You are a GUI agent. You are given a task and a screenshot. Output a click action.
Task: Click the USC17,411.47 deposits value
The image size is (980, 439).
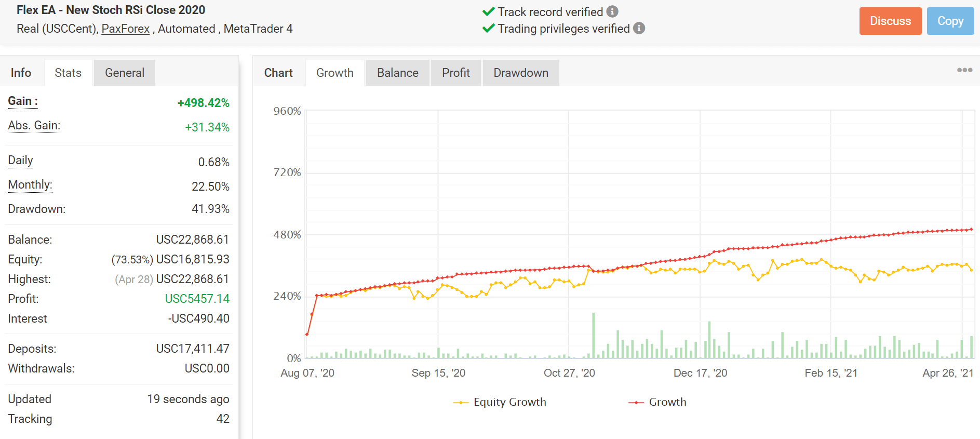click(193, 349)
